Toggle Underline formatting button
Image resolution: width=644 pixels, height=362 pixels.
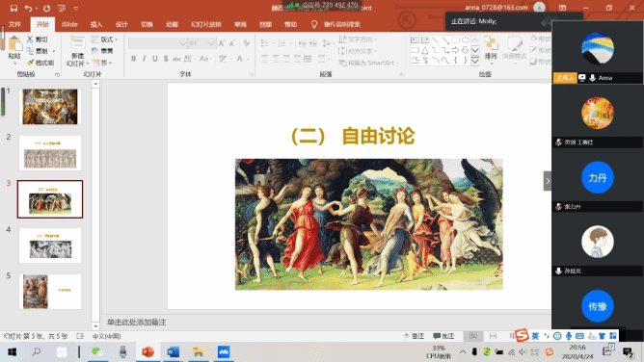pos(155,59)
